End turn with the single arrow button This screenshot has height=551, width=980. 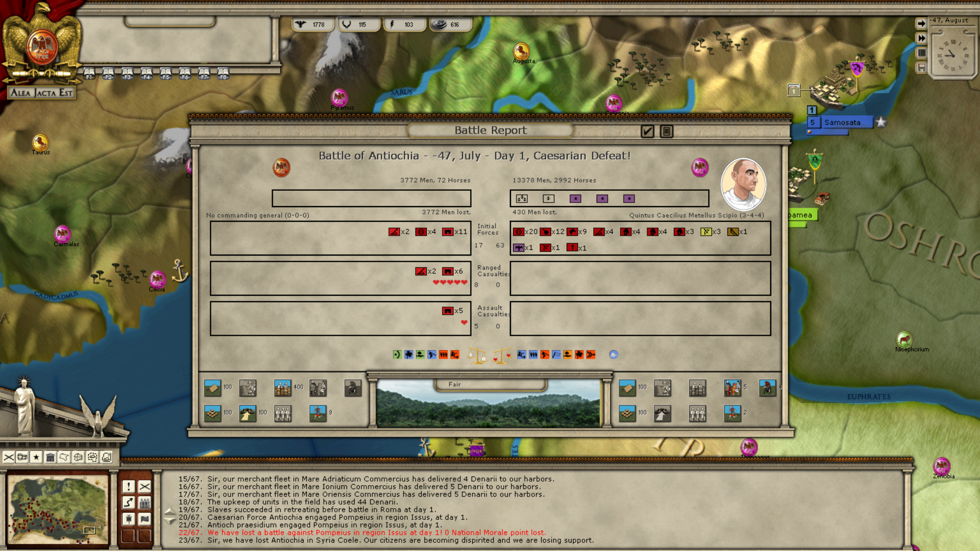point(921,23)
